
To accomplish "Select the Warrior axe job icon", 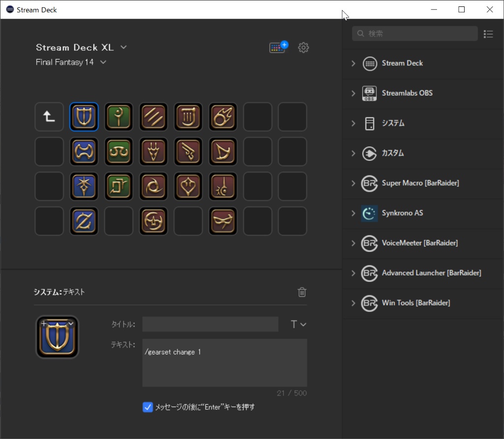I will pos(84,152).
